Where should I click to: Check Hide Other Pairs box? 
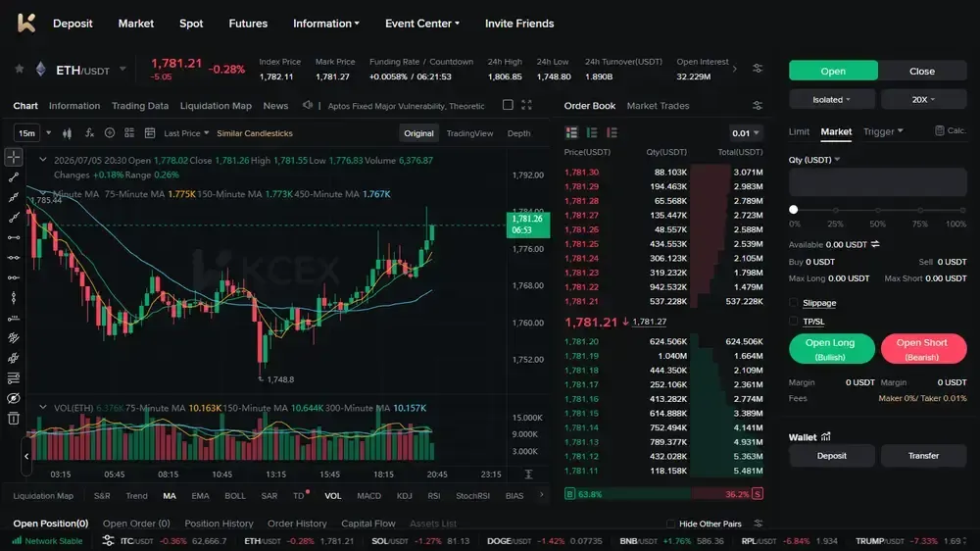(670, 524)
